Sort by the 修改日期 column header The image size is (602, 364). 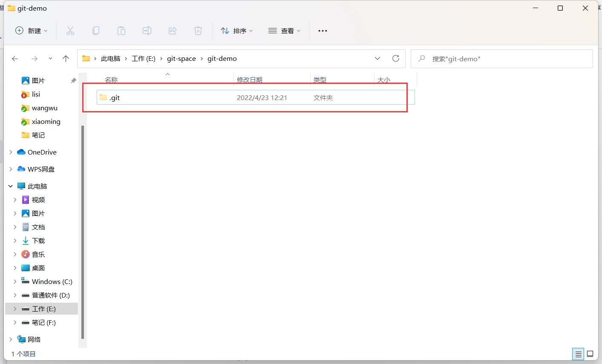pos(250,80)
